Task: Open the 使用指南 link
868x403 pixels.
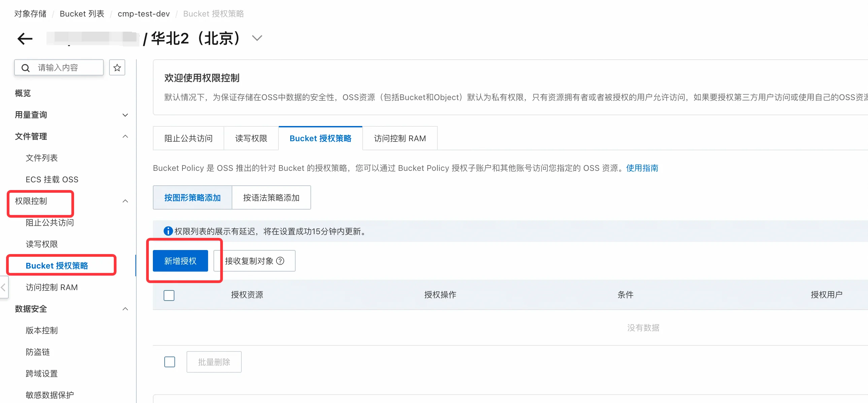Action: [x=642, y=168]
